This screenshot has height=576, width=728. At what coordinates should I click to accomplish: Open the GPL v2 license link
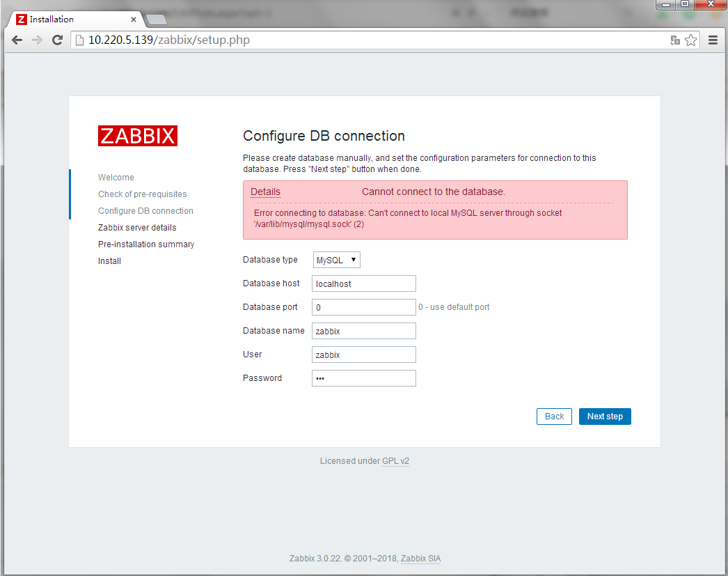point(395,461)
